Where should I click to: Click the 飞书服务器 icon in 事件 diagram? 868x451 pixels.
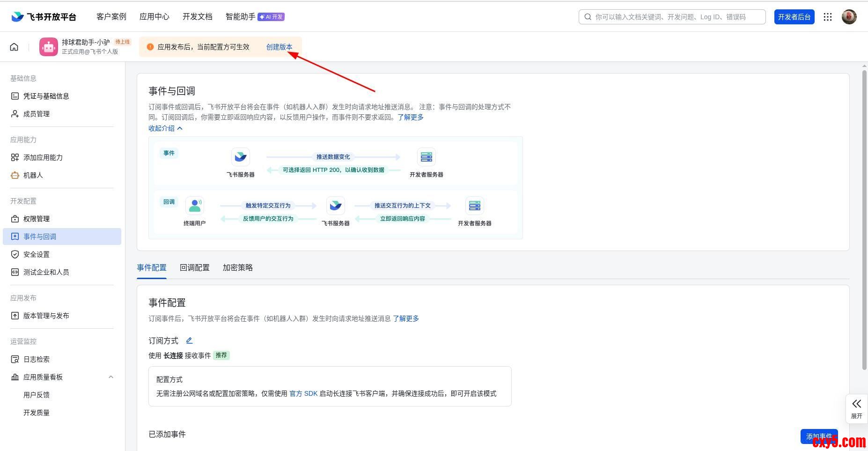[x=241, y=157]
